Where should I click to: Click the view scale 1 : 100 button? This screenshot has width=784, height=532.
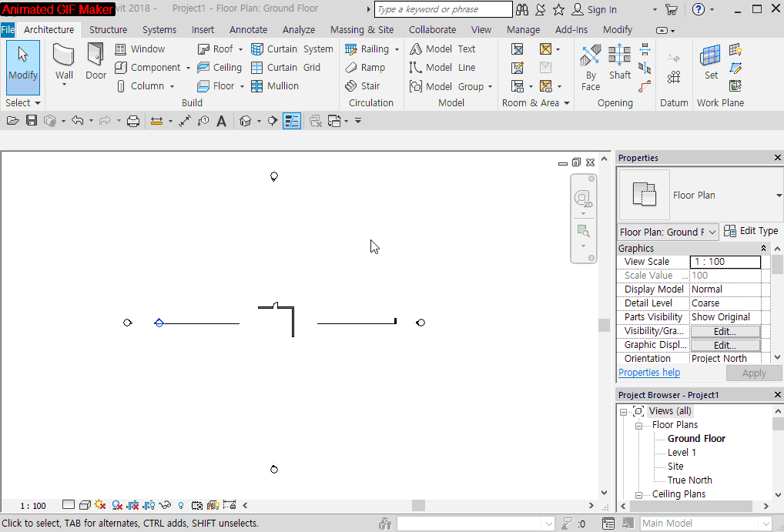click(x=33, y=506)
